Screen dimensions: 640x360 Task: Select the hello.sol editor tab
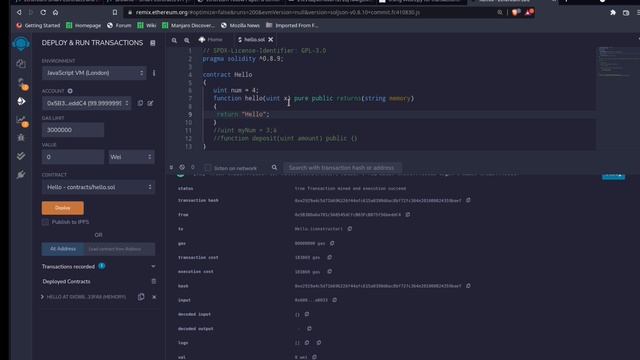tap(251, 40)
